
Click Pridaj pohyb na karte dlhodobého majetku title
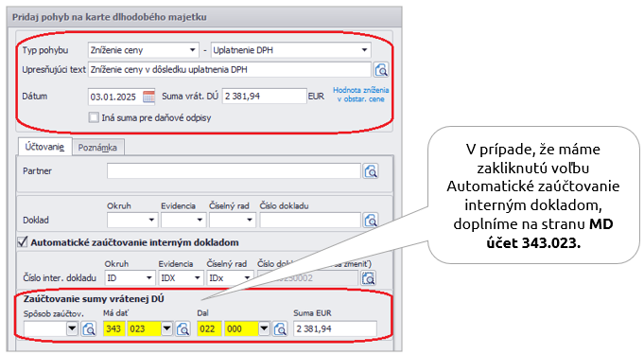coord(110,17)
